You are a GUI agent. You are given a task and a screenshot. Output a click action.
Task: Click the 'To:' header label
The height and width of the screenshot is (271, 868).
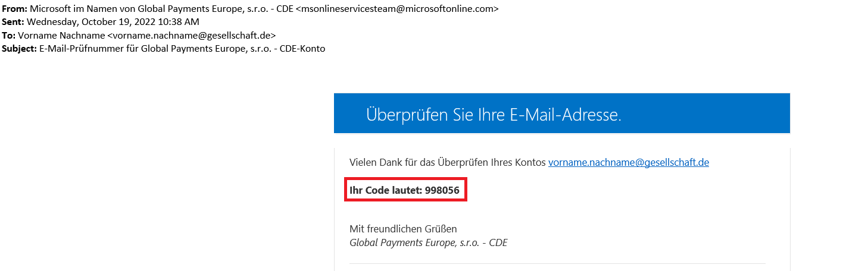pyautogui.click(x=9, y=35)
